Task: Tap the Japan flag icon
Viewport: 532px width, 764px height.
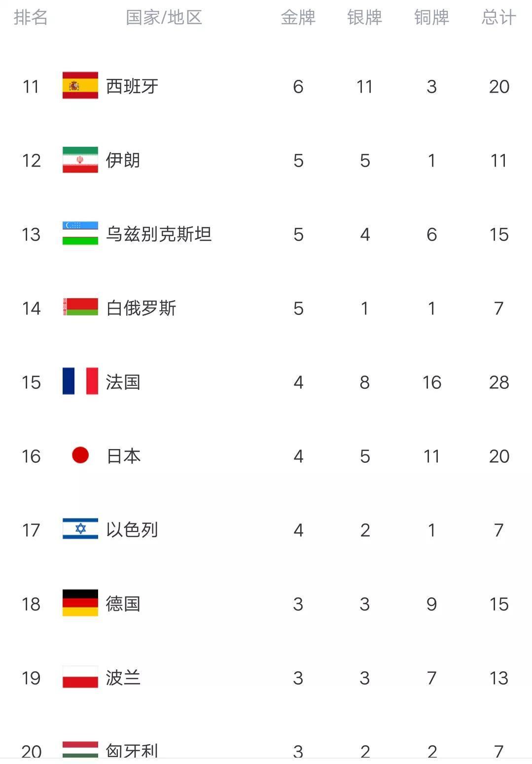Action: click(80, 455)
